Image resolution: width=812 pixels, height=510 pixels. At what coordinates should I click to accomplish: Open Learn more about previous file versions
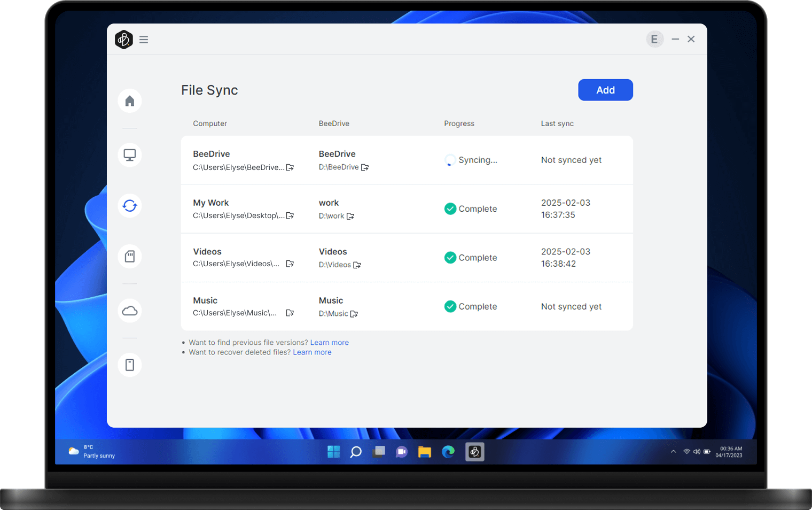[x=329, y=342]
